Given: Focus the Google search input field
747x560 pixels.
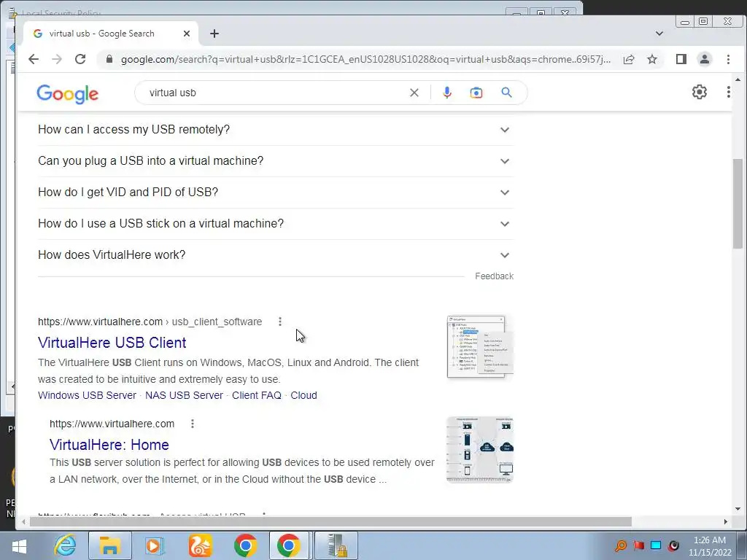Looking at the screenshot, I should click(x=275, y=93).
